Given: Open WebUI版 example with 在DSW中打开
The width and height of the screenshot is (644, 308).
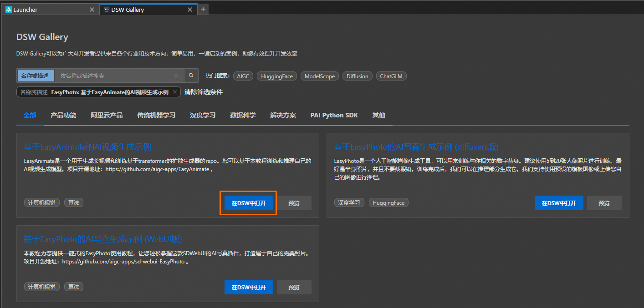Looking at the screenshot, I should pos(249,287).
